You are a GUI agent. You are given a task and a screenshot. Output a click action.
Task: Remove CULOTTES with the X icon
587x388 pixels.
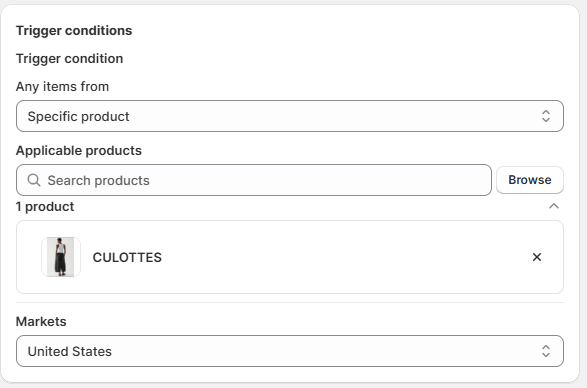tap(537, 257)
